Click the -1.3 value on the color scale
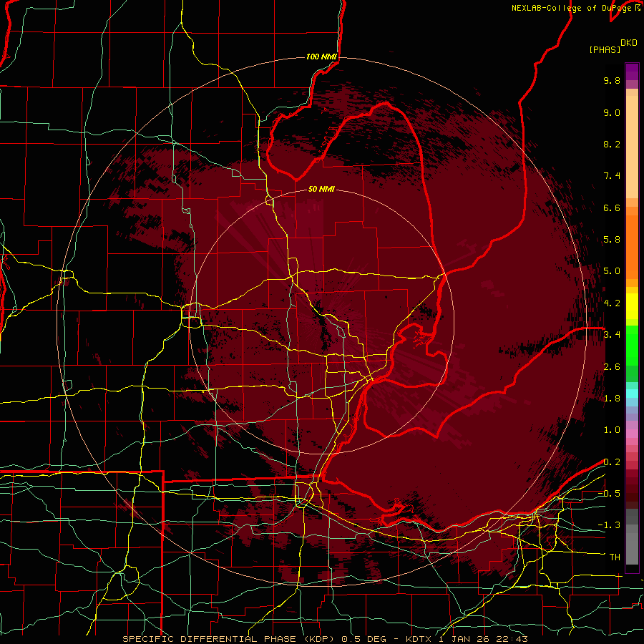The height and width of the screenshot is (644, 644). [x=609, y=525]
